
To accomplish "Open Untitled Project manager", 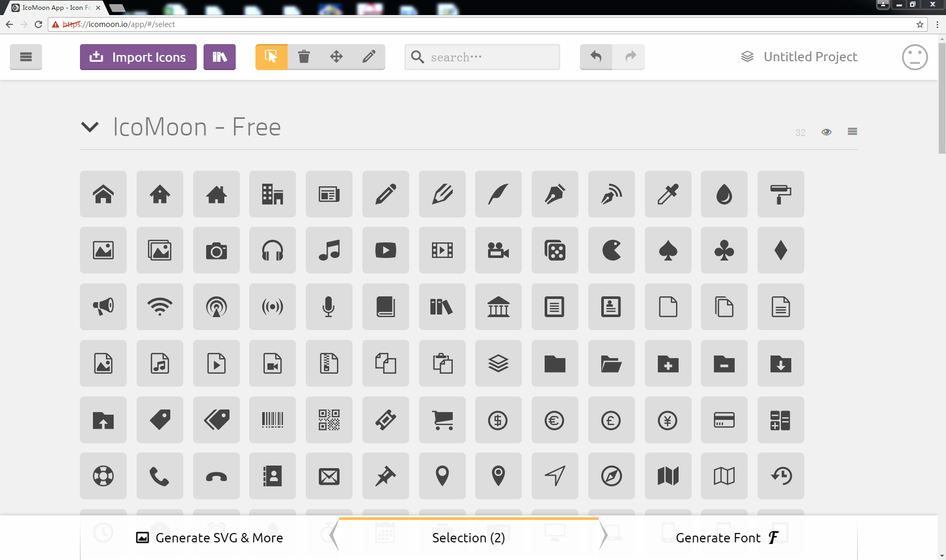I will point(799,57).
